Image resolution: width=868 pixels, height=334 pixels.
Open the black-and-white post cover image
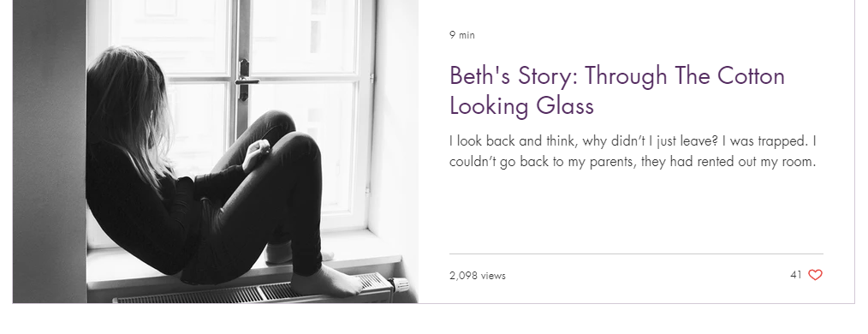click(216, 152)
